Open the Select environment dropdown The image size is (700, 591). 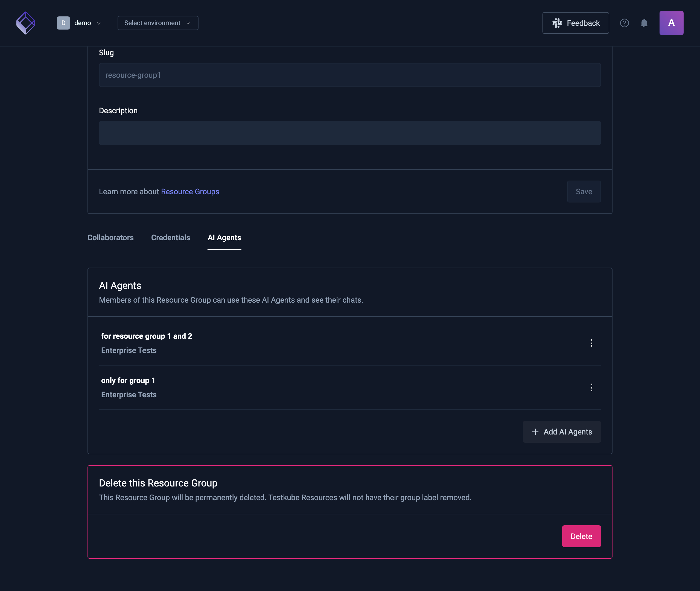pos(158,23)
